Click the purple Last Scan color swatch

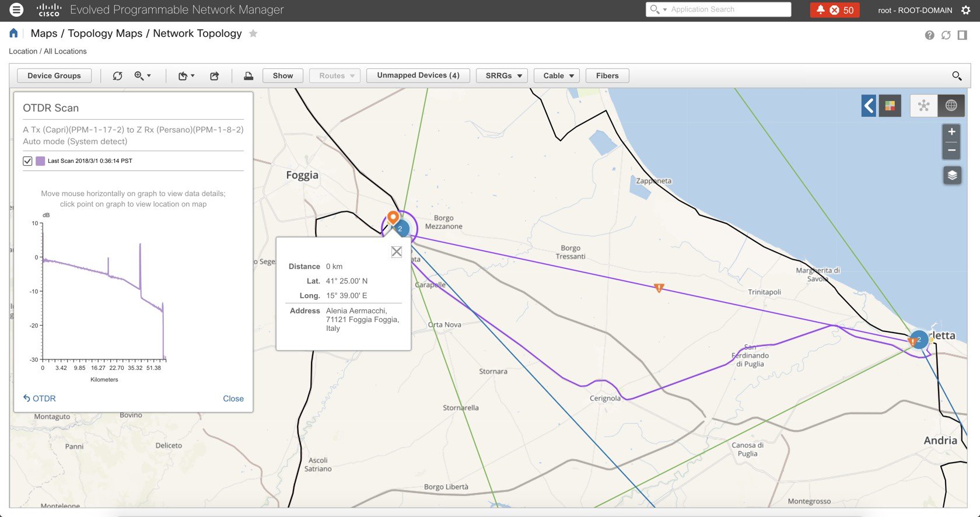(x=40, y=161)
